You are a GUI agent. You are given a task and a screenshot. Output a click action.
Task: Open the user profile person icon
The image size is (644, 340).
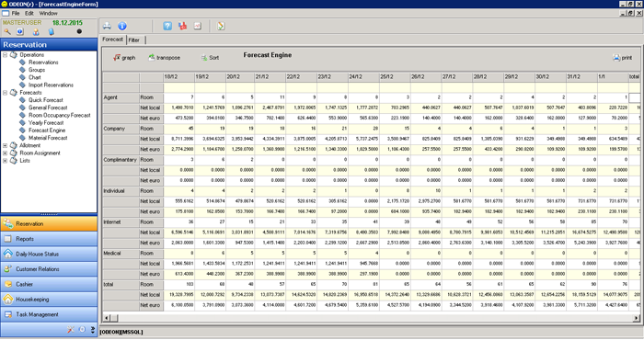tap(36, 31)
